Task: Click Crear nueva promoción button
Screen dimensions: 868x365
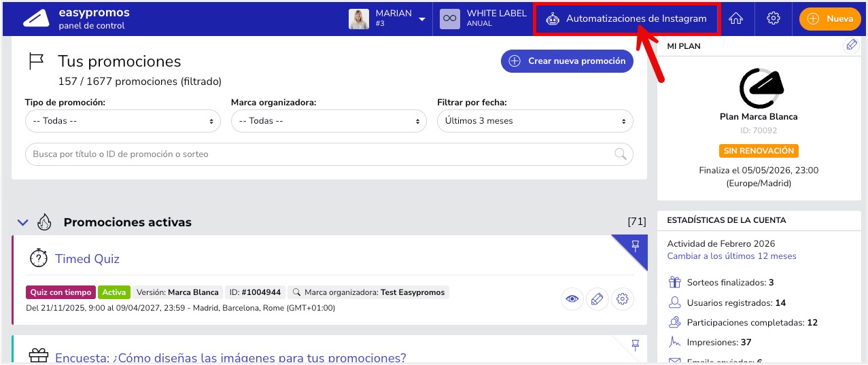Action: (567, 61)
